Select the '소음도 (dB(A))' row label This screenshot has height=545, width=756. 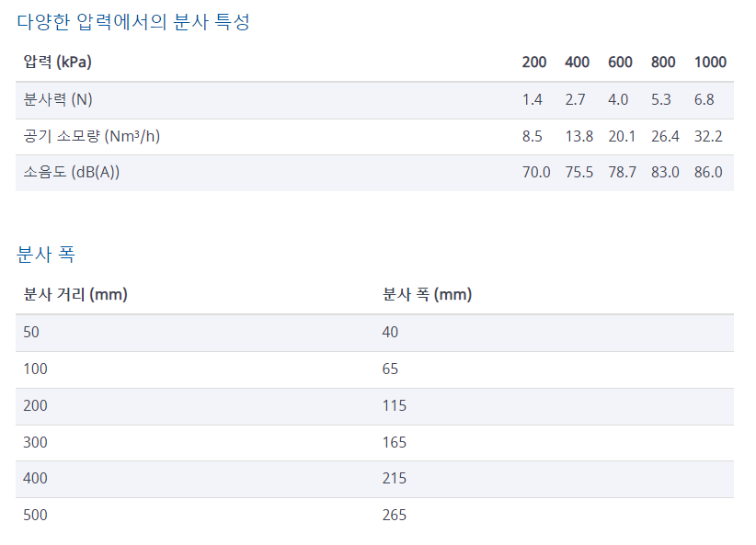(72, 173)
